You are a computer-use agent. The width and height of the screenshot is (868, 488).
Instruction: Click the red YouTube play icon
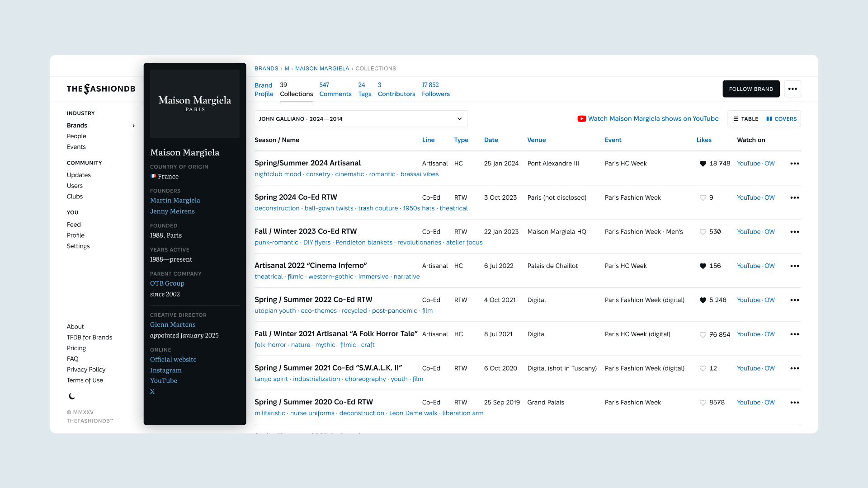coord(581,119)
